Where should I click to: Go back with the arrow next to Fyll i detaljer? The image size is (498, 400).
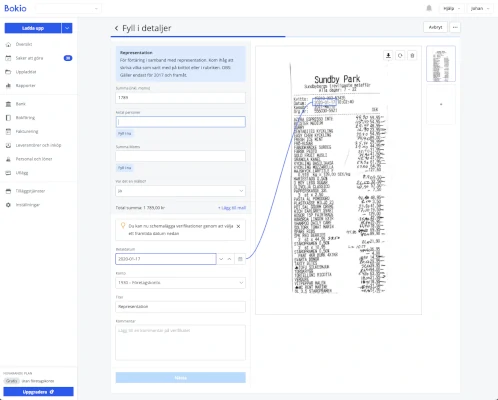tap(116, 28)
